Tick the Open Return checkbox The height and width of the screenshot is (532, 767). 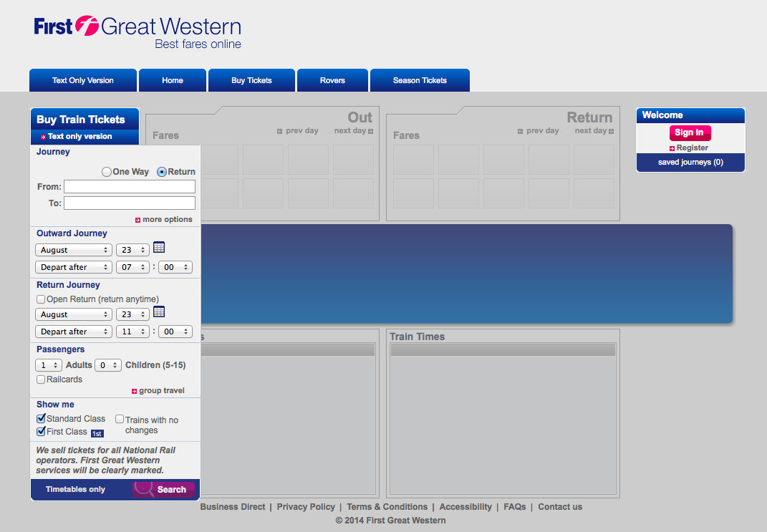[x=41, y=299]
